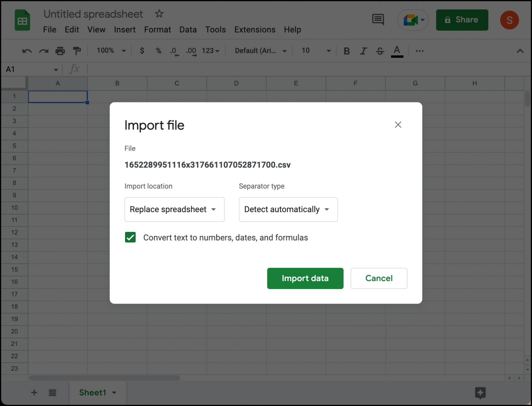Screen dimensions: 532x406
Task: Add a new sheet with the plus icon
Action: [x=34, y=393]
